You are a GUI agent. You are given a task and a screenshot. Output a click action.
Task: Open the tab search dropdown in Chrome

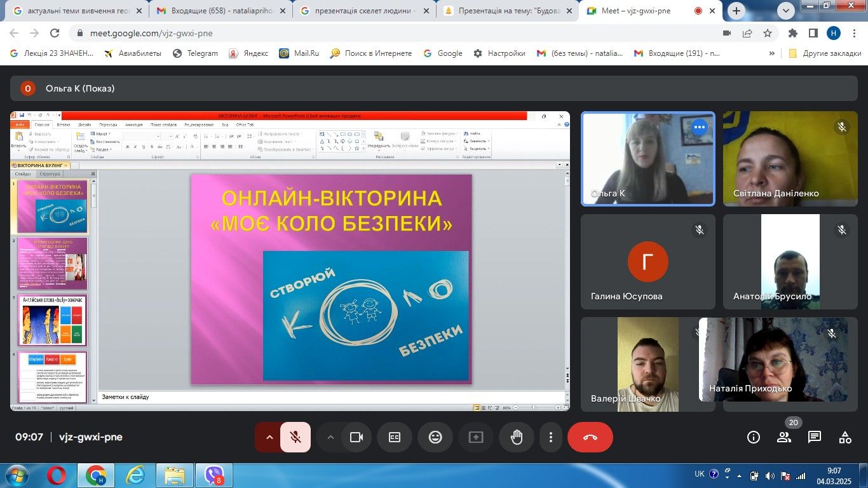tap(786, 10)
